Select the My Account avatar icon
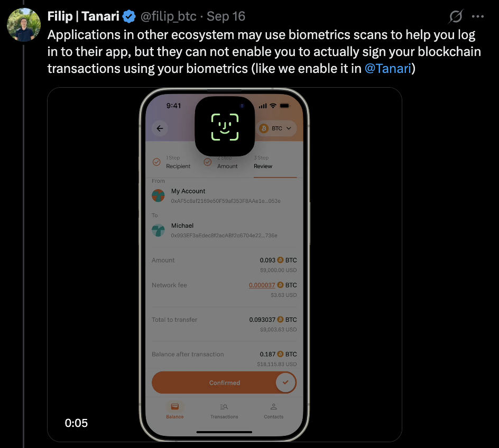The image size is (499, 448). pos(158,195)
